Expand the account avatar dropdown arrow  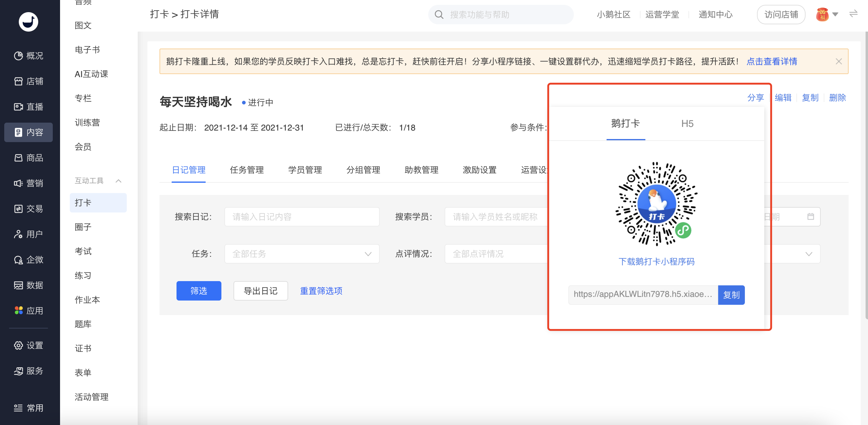[835, 15]
